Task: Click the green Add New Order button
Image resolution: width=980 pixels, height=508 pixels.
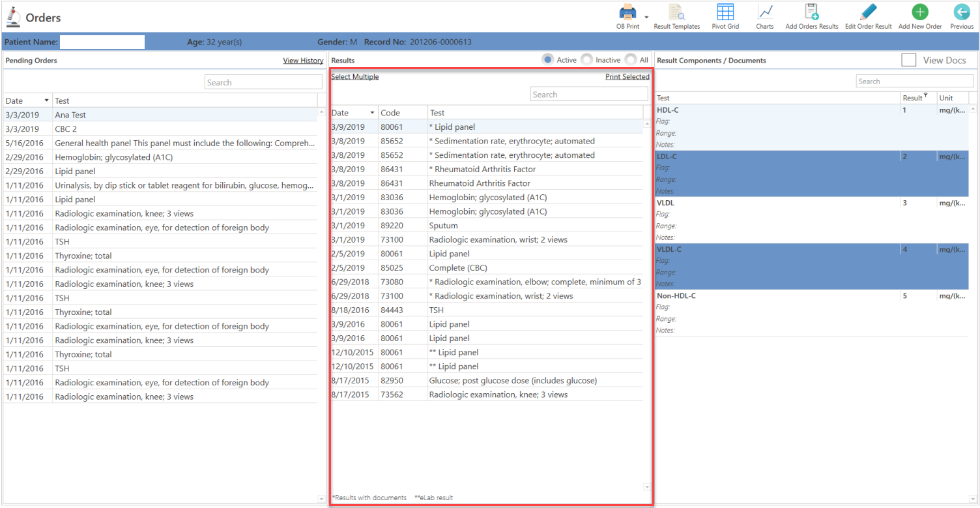Action: pyautogui.click(x=920, y=12)
